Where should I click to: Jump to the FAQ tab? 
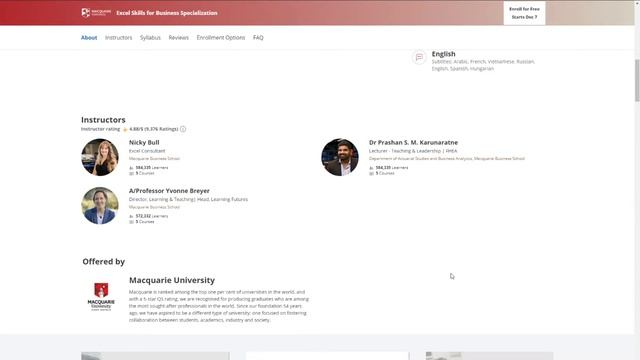point(258,38)
